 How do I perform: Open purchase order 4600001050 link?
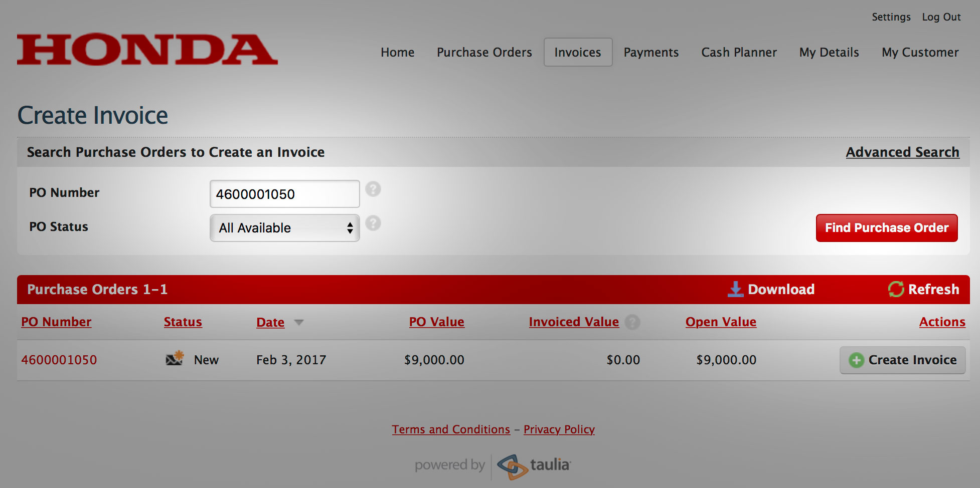coord(59,360)
